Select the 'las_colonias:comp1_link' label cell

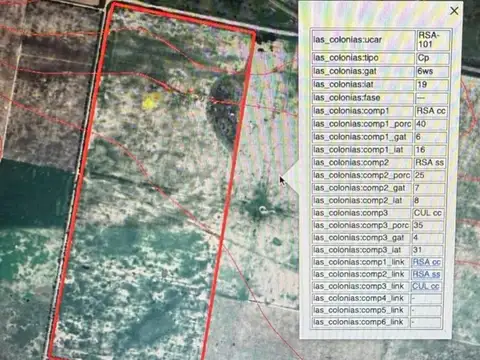361,262
